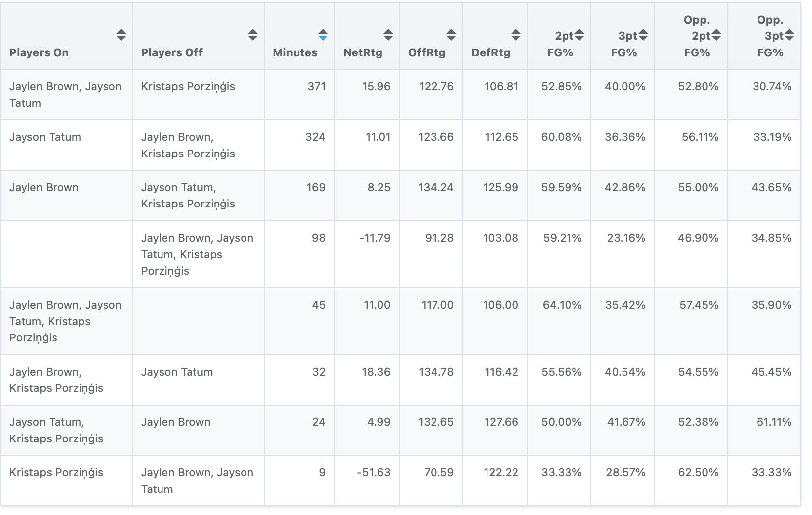Select the 134.78 OffRtg value
The height and width of the screenshot is (515, 812).
coord(436,372)
